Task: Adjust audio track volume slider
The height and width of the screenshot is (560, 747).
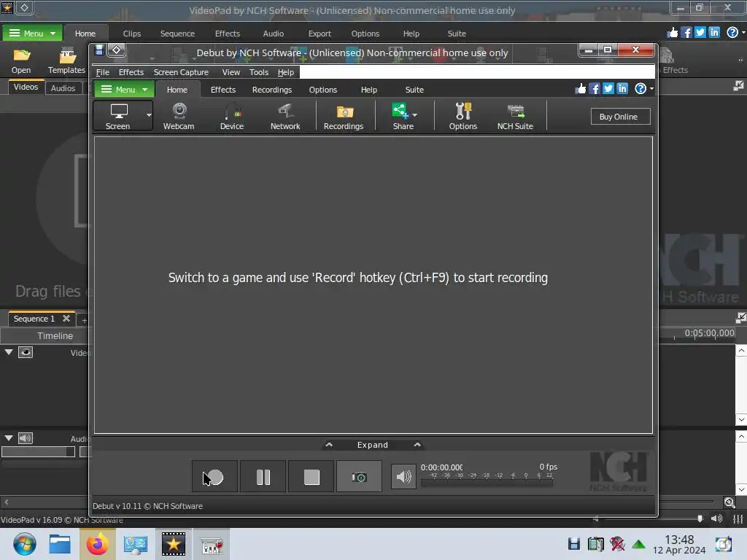Action: click(38, 451)
